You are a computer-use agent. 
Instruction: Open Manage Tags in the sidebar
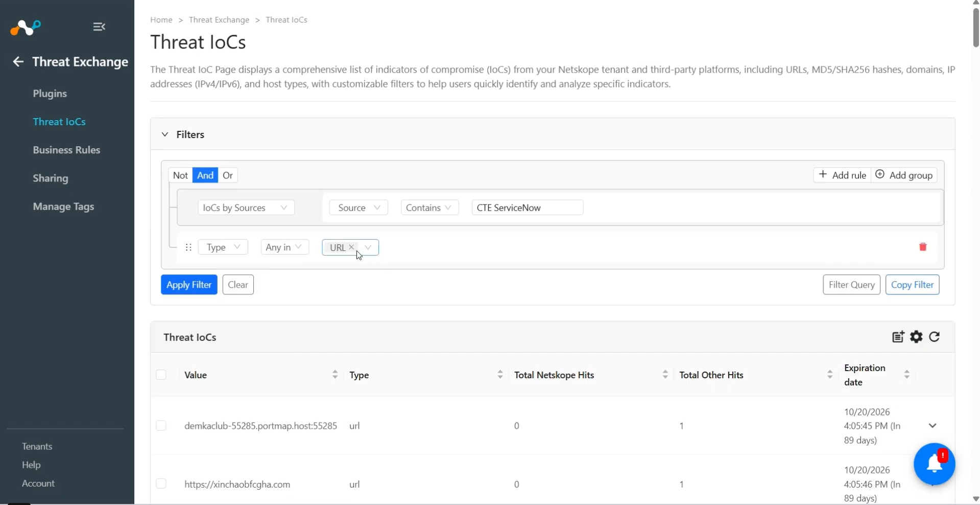click(63, 206)
